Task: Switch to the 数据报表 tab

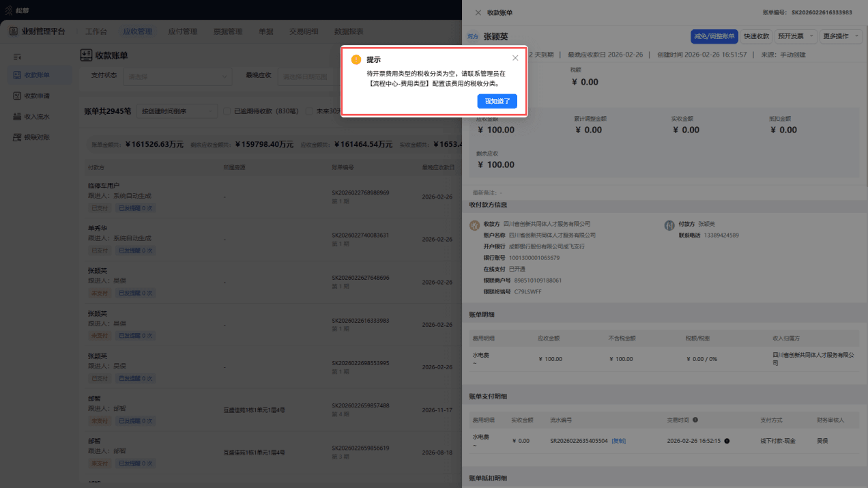Action: coord(349,31)
